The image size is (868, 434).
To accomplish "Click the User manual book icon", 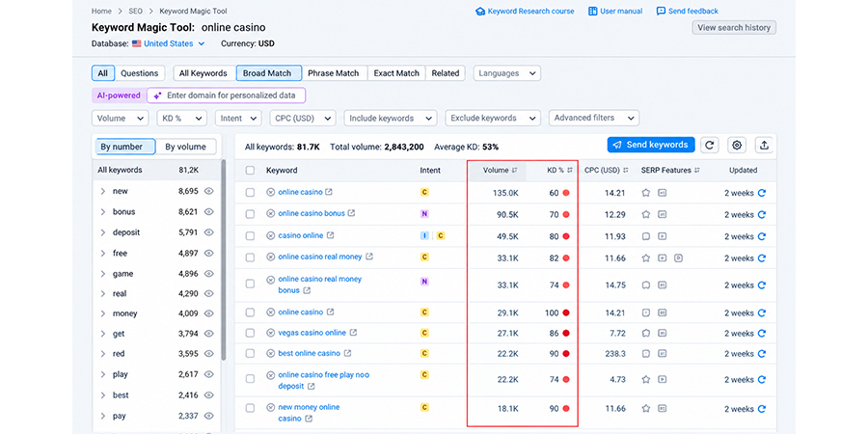I will point(593,11).
